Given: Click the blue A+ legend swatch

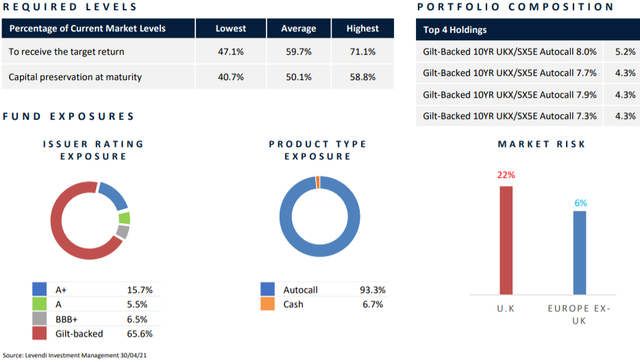Looking at the screenshot, I should tap(40, 289).
